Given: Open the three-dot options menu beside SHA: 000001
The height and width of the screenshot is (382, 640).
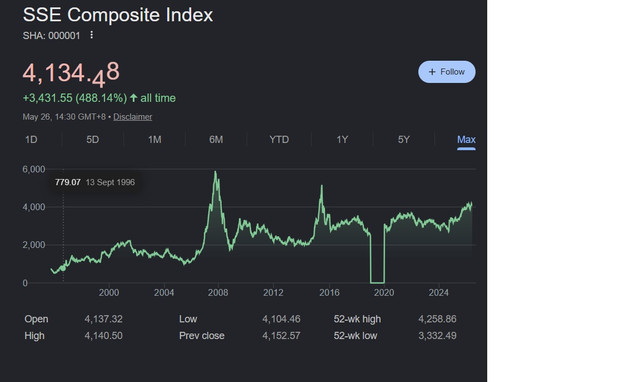Looking at the screenshot, I should pos(91,35).
